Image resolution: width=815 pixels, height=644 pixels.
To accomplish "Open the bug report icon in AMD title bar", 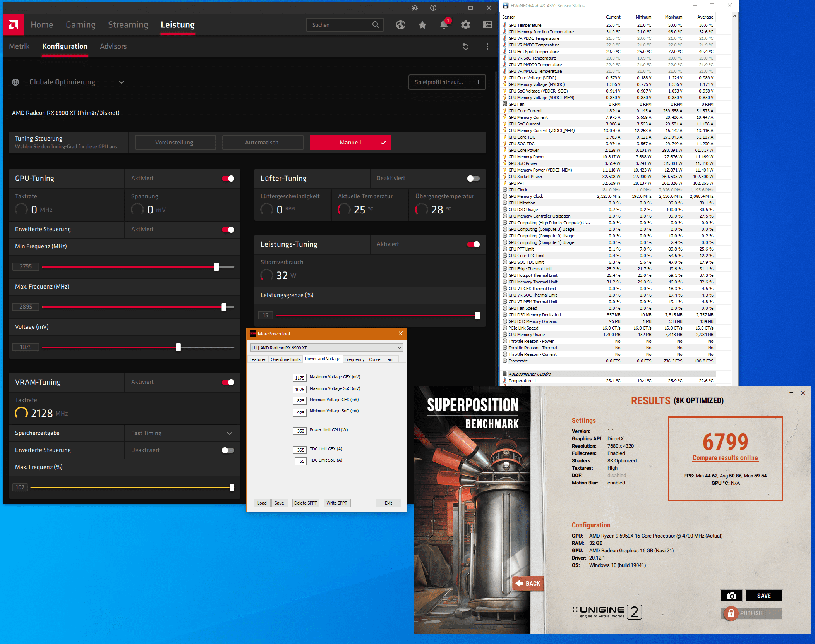I will pyautogui.click(x=415, y=8).
